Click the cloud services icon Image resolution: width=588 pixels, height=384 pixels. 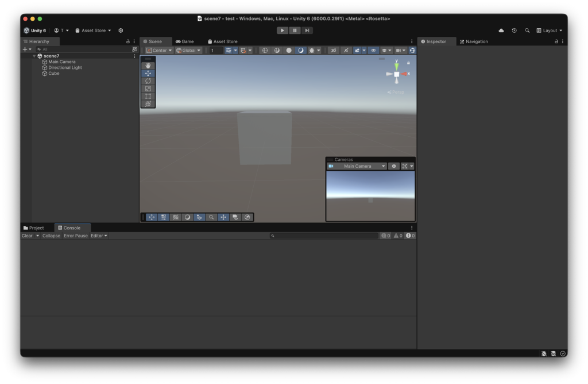click(x=501, y=30)
